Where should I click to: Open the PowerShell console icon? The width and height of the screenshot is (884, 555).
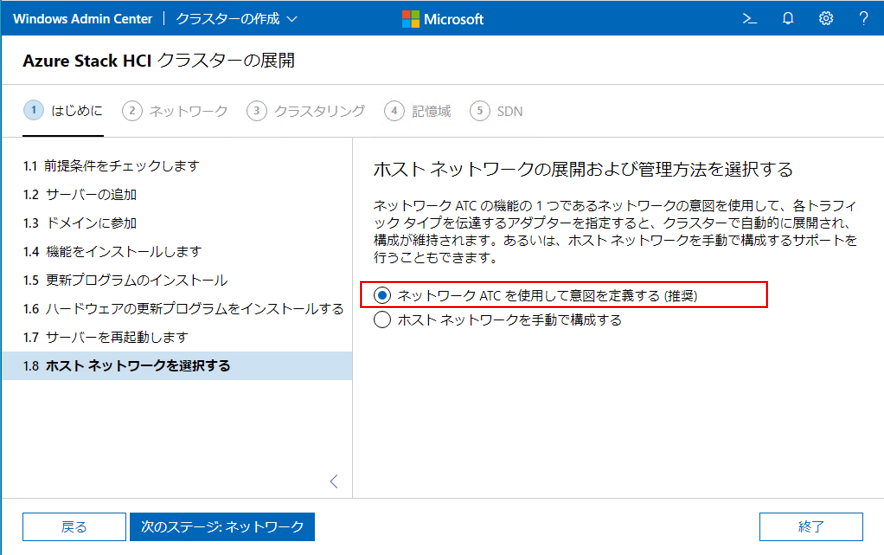(749, 19)
